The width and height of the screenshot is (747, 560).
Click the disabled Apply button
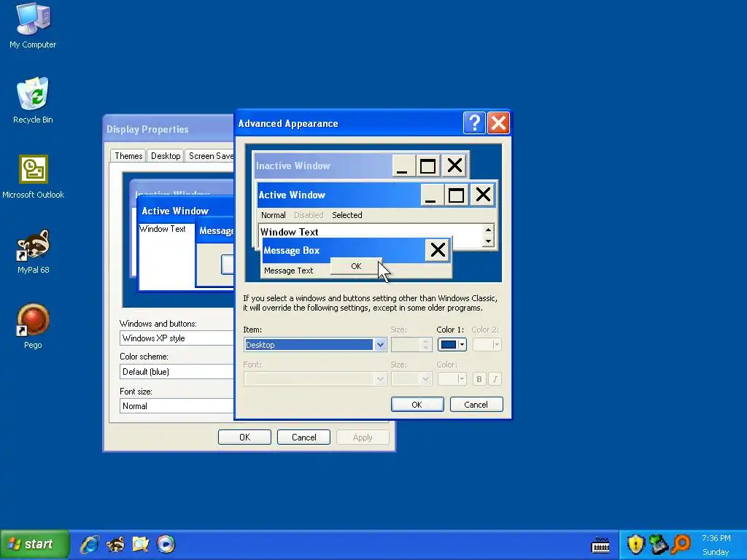[x=363, y=437]
